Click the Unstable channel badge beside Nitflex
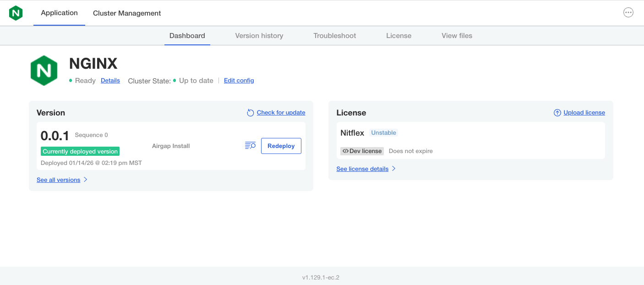 point(383,132)
